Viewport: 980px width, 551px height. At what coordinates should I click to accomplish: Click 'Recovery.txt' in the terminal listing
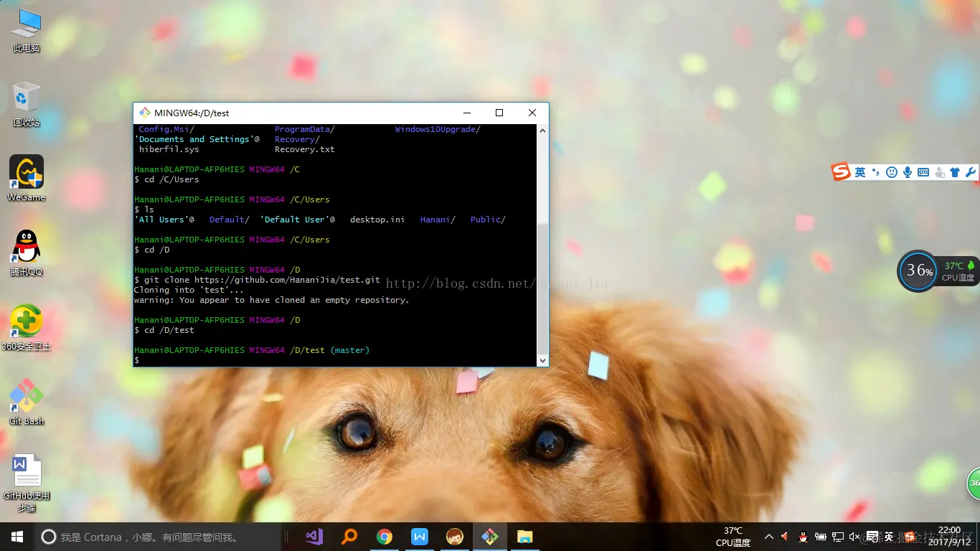[305, 149]
